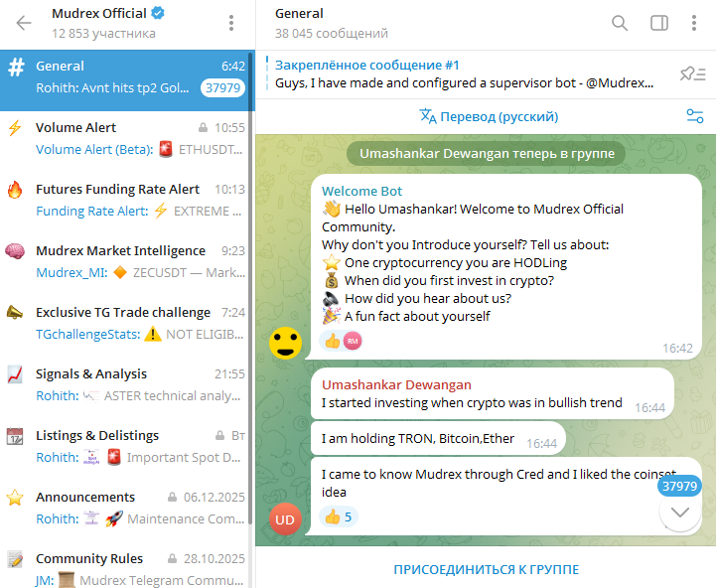Click the Listings & Delistings calendar icon
716x588 pixels.
pos(15,436)
